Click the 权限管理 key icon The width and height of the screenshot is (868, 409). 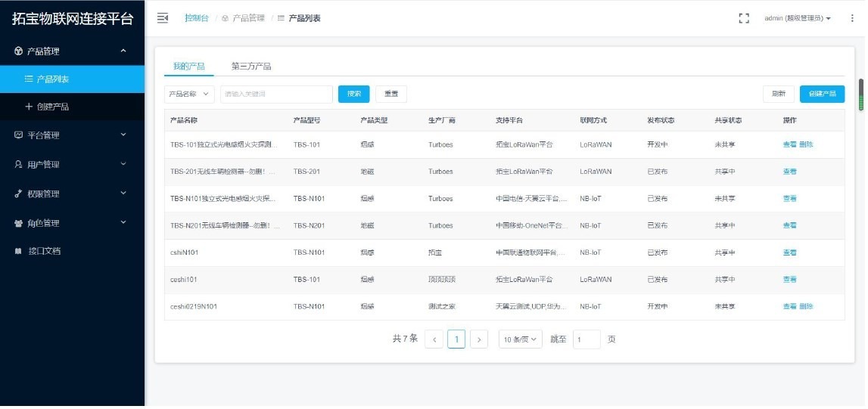(x=18, y=194)
